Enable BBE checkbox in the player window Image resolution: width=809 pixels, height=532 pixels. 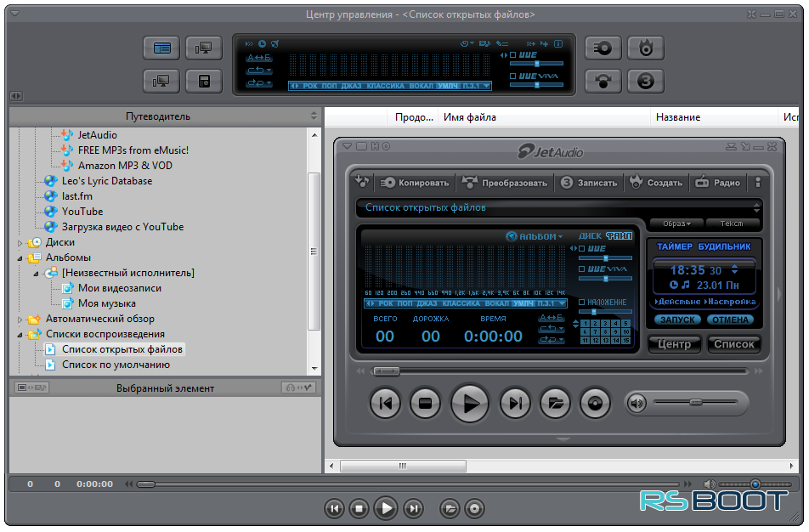581,249
